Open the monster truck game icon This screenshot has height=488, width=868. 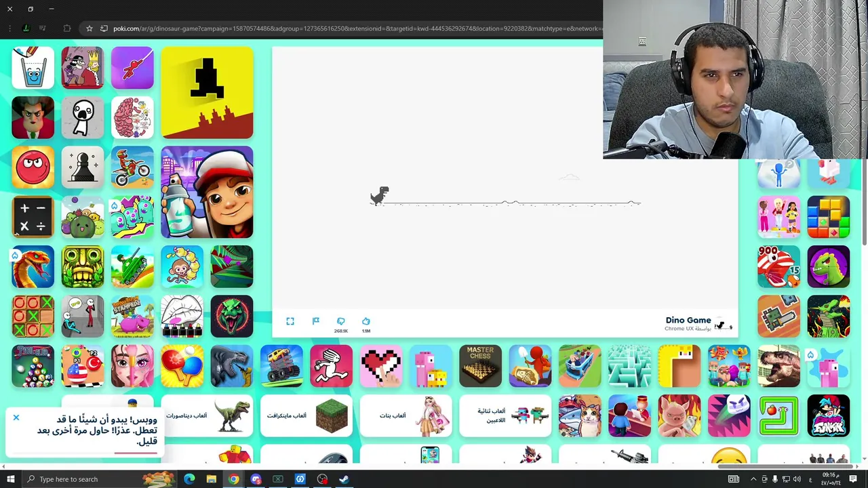281,366
